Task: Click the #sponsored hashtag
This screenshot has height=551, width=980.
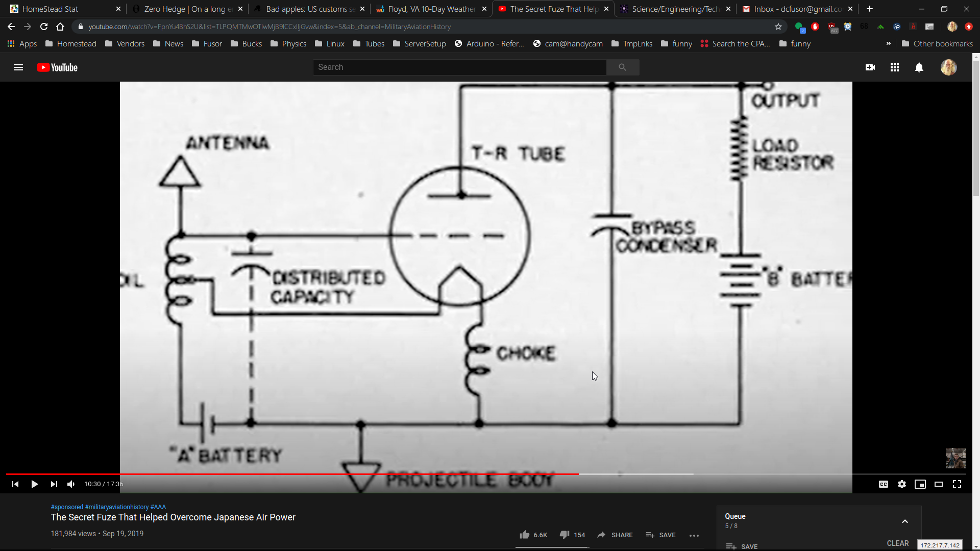Action: click(67, 507)
